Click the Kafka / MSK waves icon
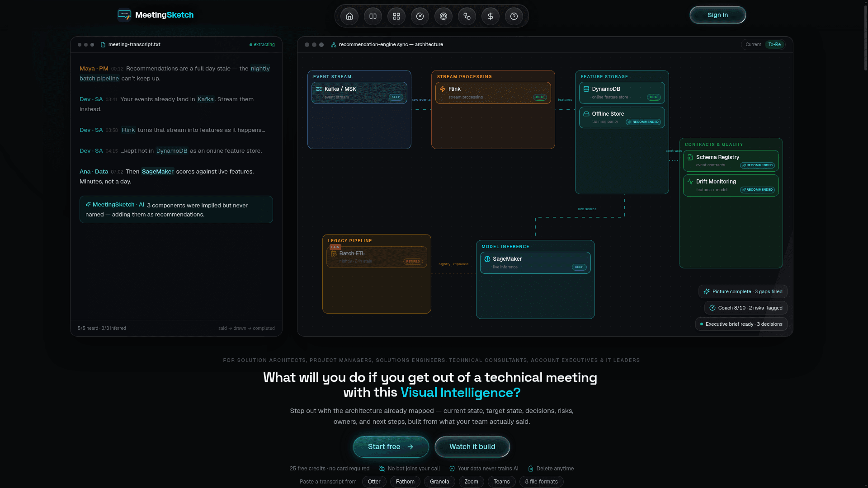The height and width of the screenshot is (488, 868). [x=319, y=89]
